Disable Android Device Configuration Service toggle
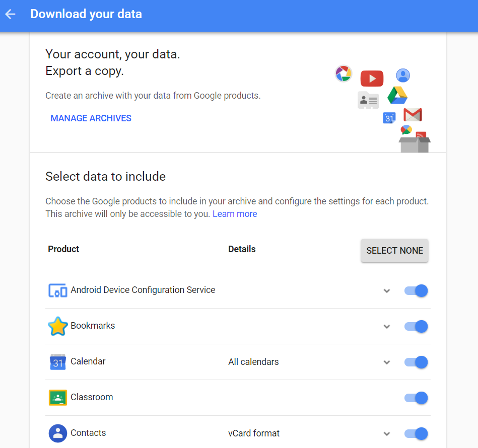 click(x=416, y=290)
